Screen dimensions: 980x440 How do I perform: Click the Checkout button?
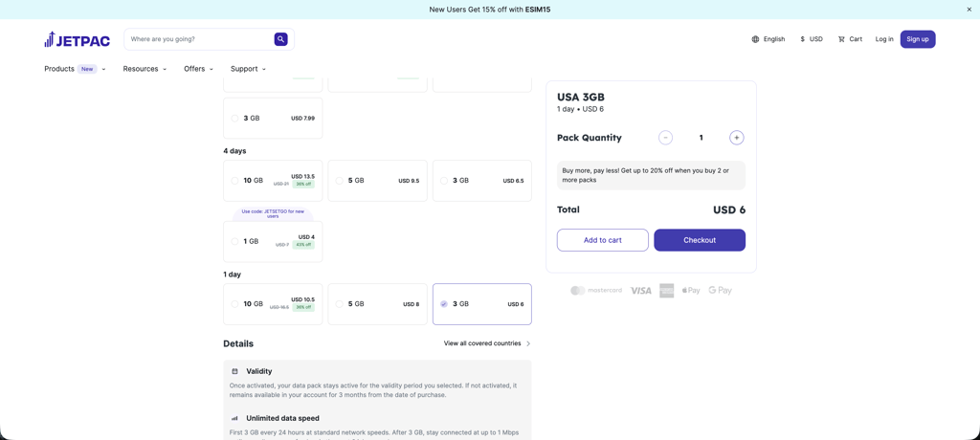click(700, 240)
